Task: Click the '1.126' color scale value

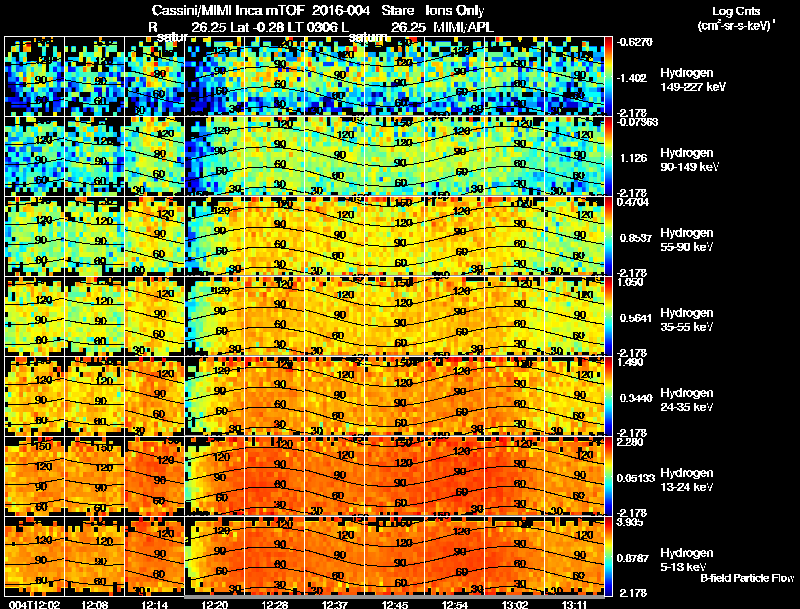Action: click(633, 158)
